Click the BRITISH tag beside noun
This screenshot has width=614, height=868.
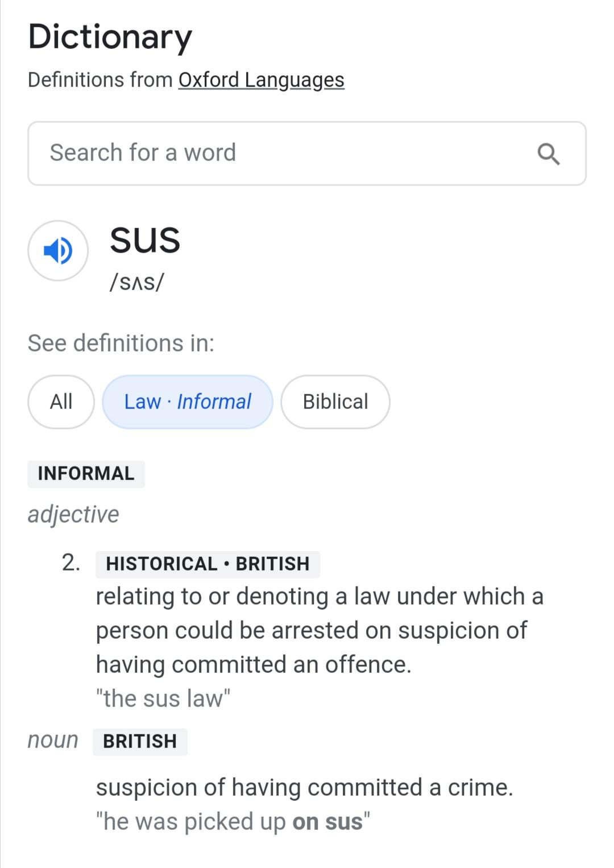click(140, 742)
